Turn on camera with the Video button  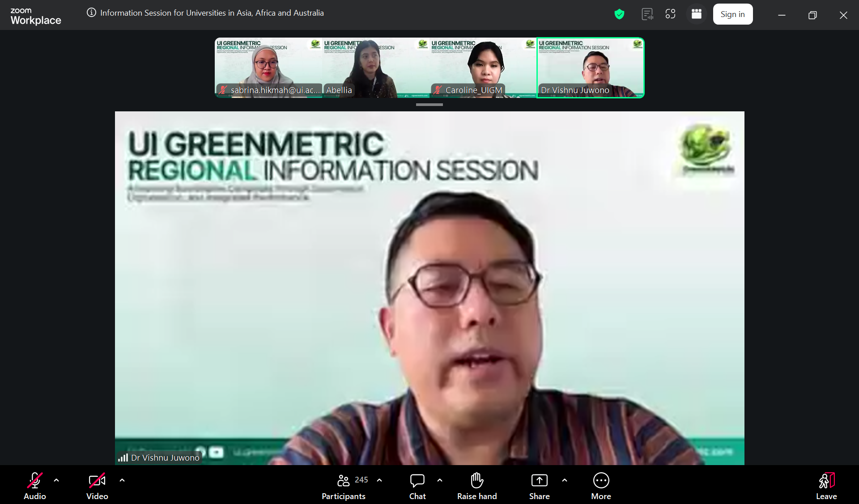click(x=97, y=486)
